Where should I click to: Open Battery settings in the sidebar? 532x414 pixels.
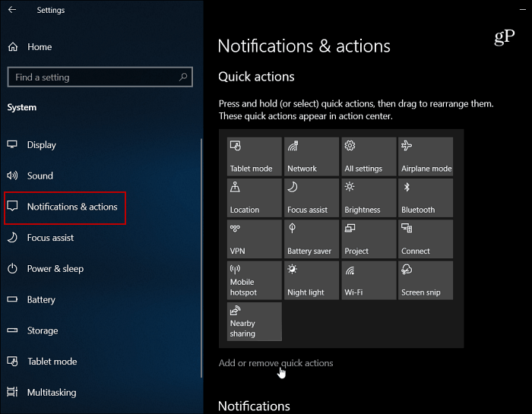(x=100, y=300)
